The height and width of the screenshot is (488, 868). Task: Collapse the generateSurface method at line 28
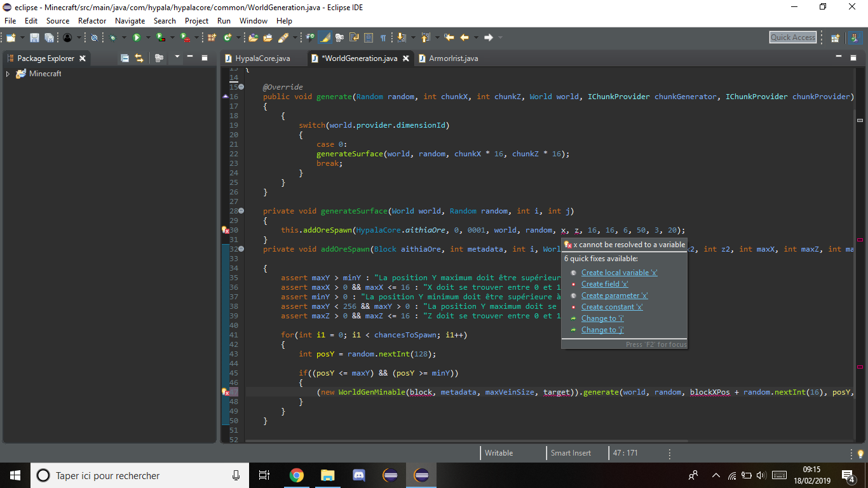[241, 210]
